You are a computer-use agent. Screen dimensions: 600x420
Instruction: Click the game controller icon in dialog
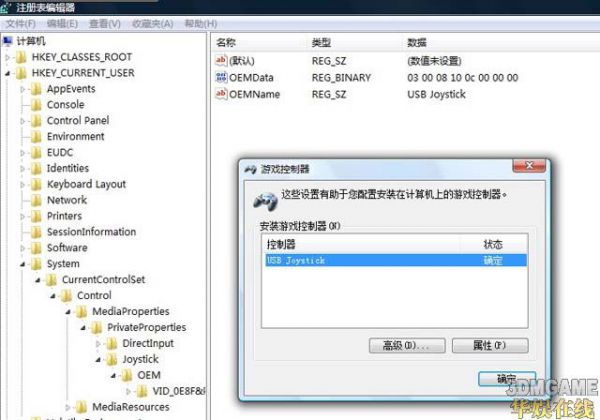(265, 202)
